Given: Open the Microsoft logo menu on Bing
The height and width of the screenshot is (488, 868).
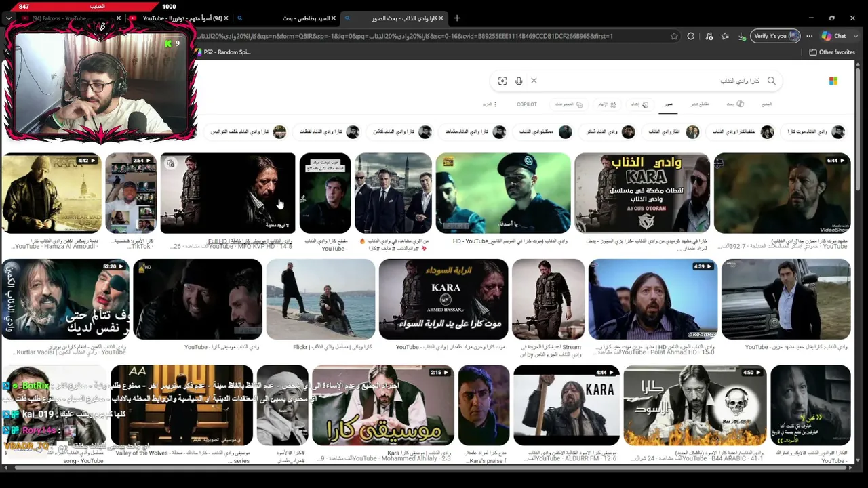Looking at the screenshot, I should pos(833,81).
